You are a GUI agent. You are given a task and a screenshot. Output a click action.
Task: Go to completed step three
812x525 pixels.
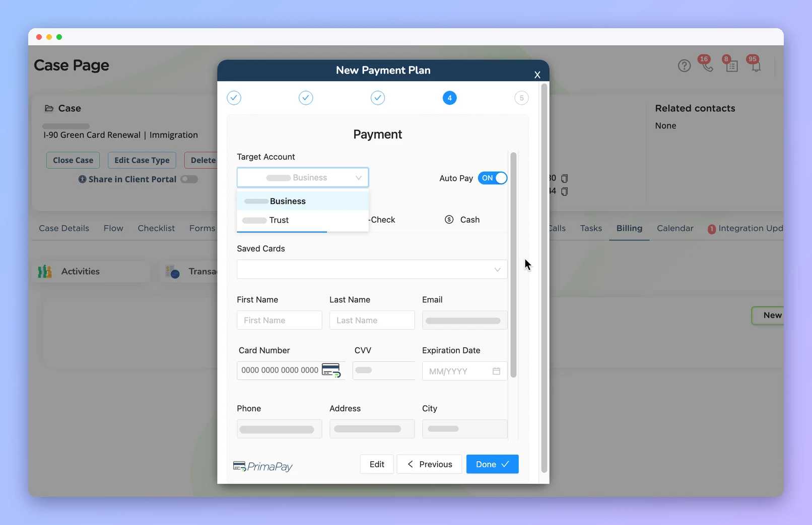[x=378, y=98]
